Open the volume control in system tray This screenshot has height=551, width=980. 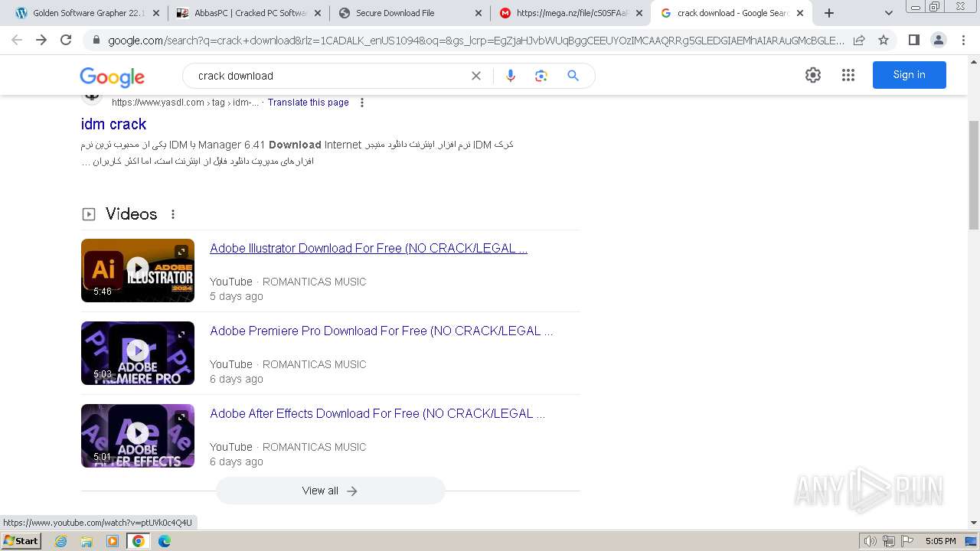871,541
